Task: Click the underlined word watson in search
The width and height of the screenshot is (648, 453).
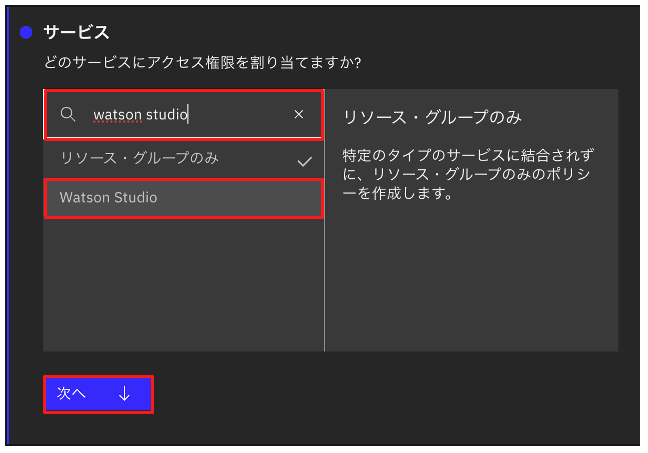Action: [x=117, y=115]
